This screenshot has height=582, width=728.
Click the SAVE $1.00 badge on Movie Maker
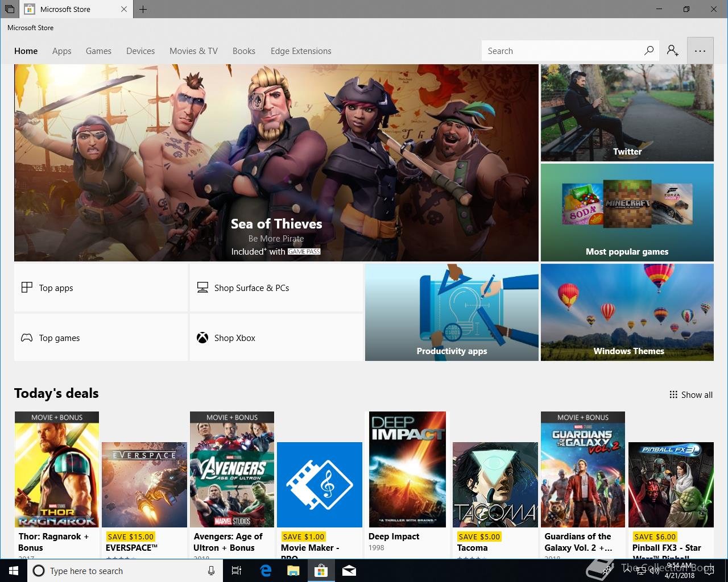pos(304,536)
